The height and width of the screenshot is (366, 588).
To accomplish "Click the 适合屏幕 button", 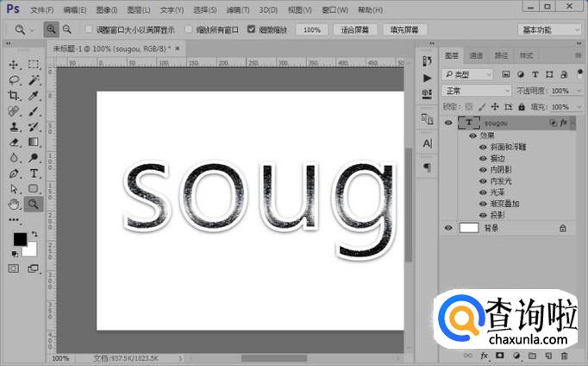I will tap(353, 29).
